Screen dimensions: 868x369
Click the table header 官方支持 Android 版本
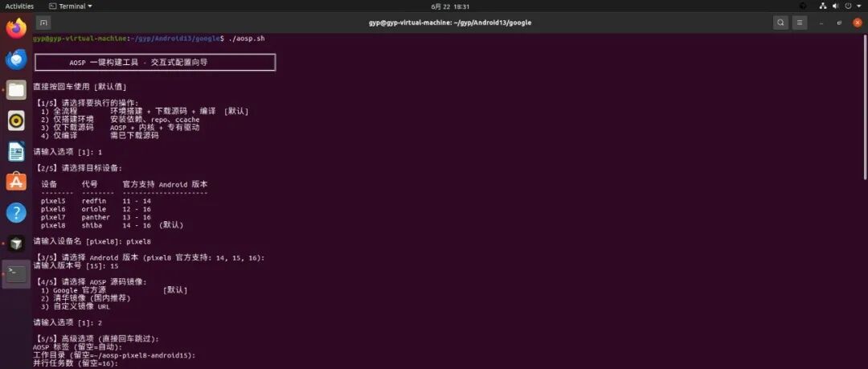pyautogui.click(x=165, y=184)
